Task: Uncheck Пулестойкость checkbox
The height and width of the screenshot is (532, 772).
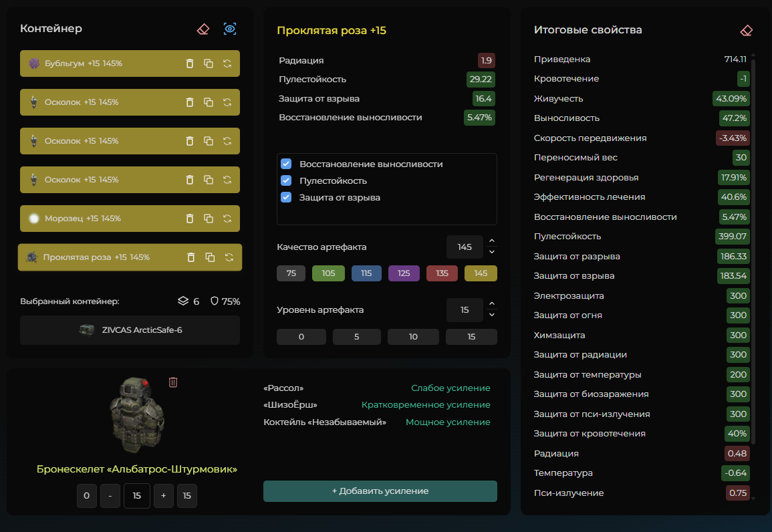Action: click(x=286, y=180)
